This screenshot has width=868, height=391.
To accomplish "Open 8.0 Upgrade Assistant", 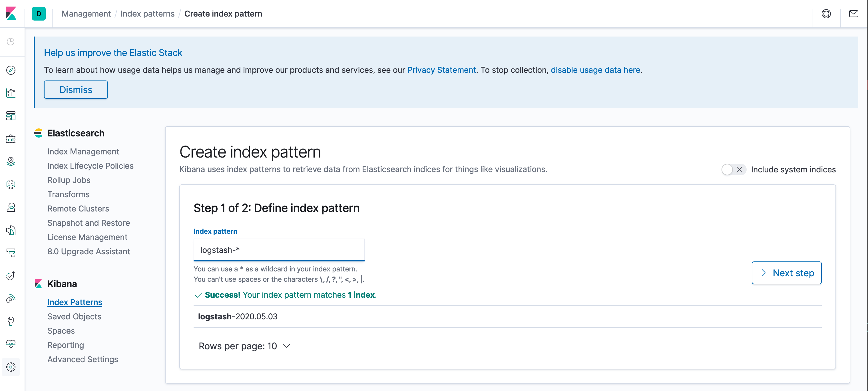I will point(89,251).
